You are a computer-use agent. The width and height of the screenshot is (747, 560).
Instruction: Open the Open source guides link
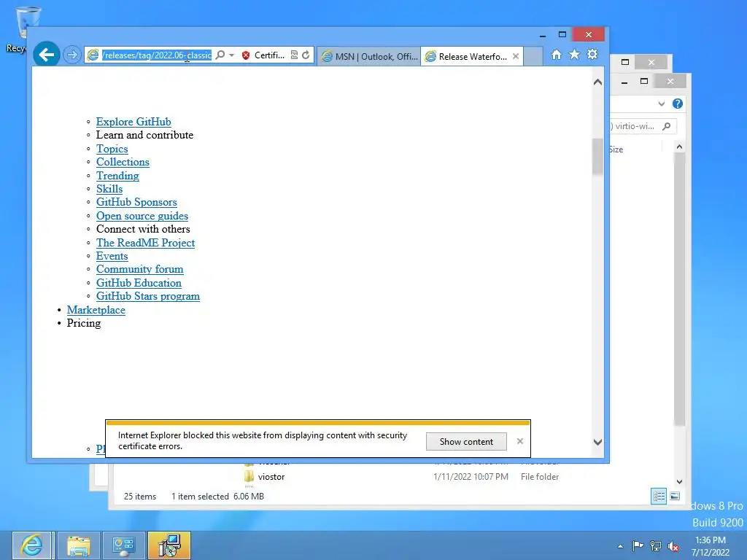[142, 216]
